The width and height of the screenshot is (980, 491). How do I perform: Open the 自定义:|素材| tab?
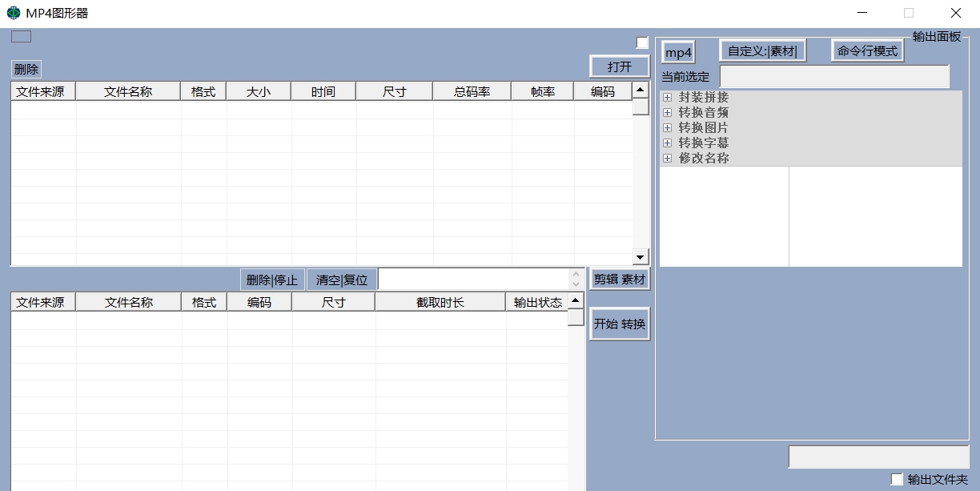point(762,51)
